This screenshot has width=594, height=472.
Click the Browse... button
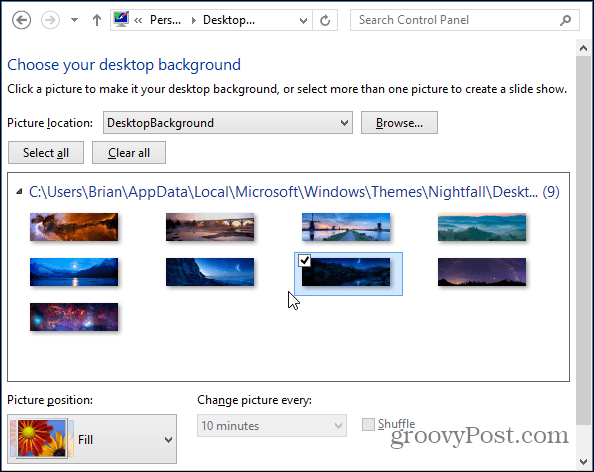[x=399, y=123]
